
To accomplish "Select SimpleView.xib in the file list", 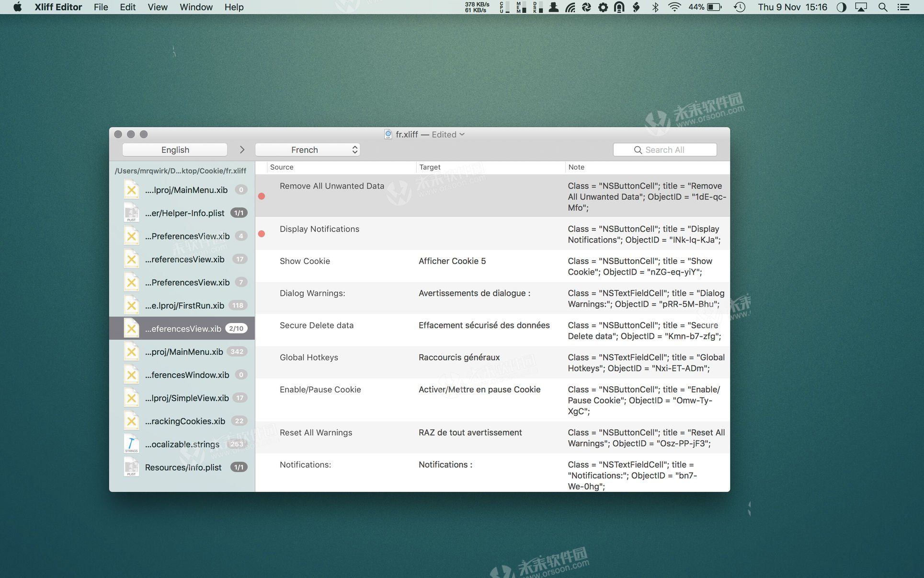I will pos(187,398).
